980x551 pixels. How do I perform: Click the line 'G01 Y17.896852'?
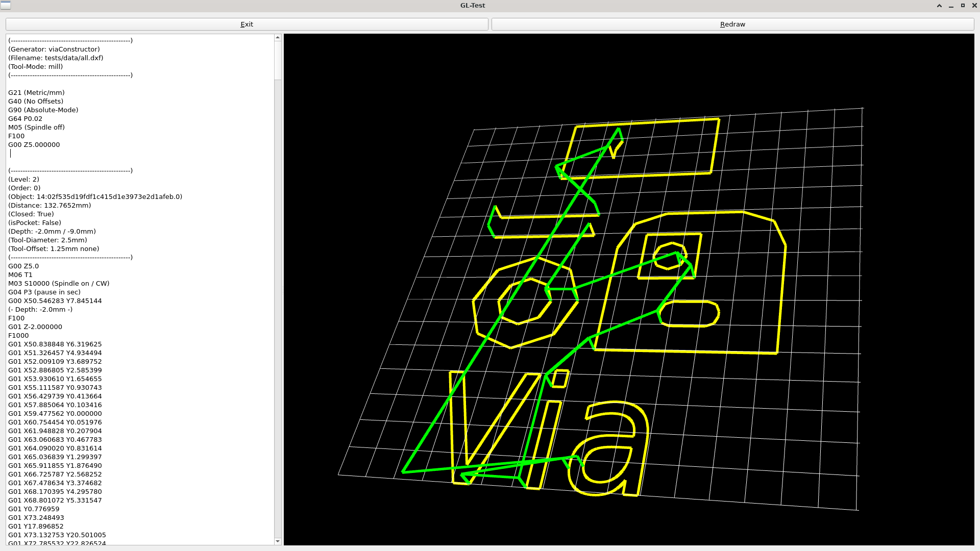36,527
